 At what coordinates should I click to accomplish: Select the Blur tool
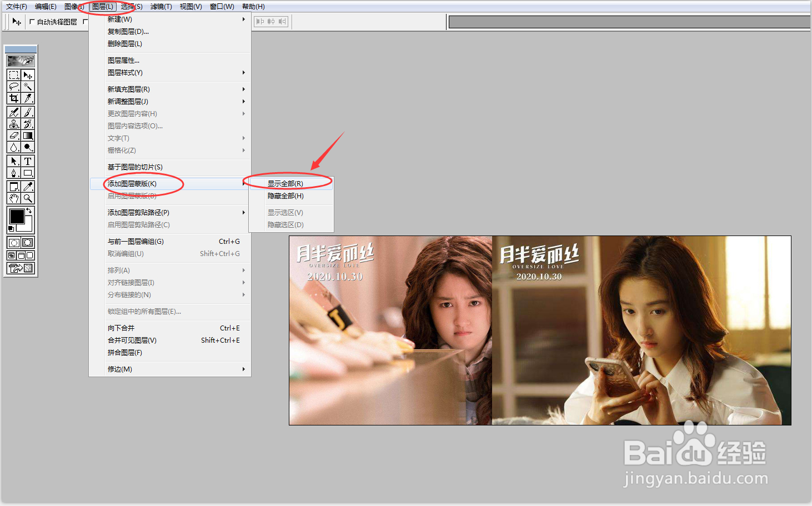coord(14,147)
